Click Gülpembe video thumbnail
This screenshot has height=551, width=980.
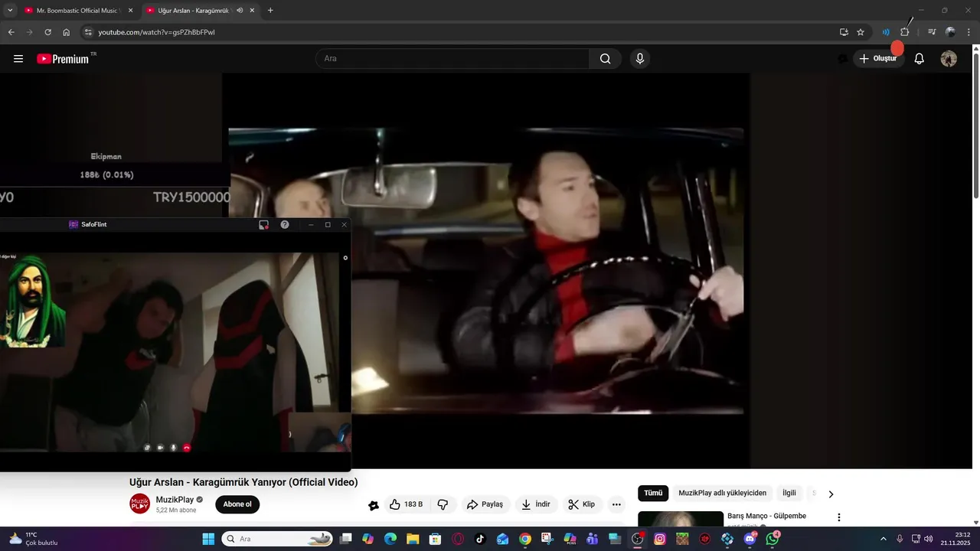pos(681,519)
